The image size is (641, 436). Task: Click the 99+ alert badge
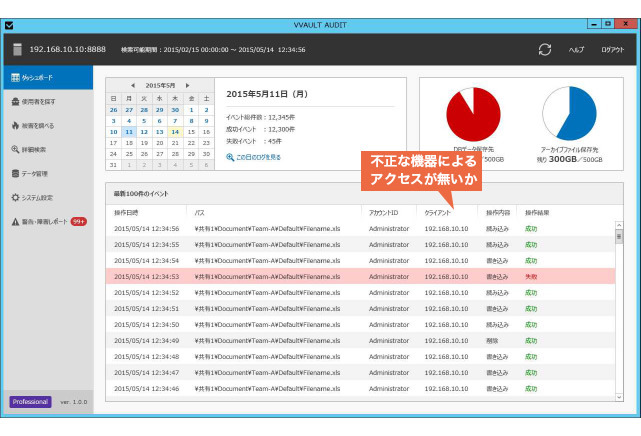(x=78, y=221)
